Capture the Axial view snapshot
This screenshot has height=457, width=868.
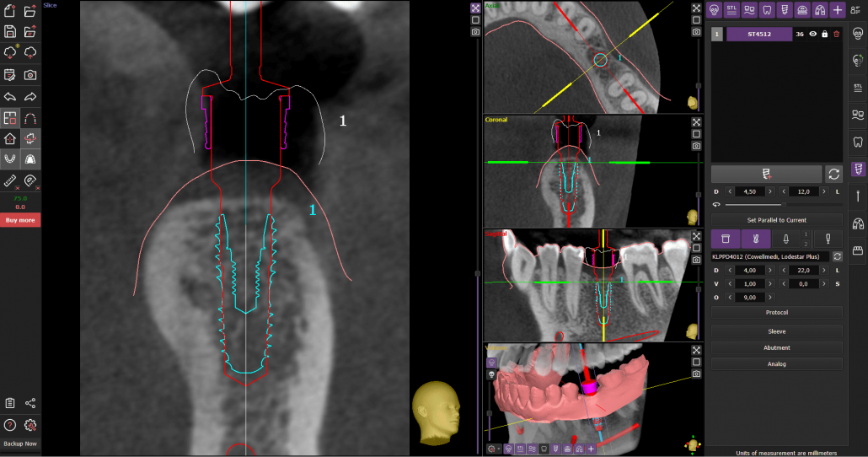tap(696, 32)
